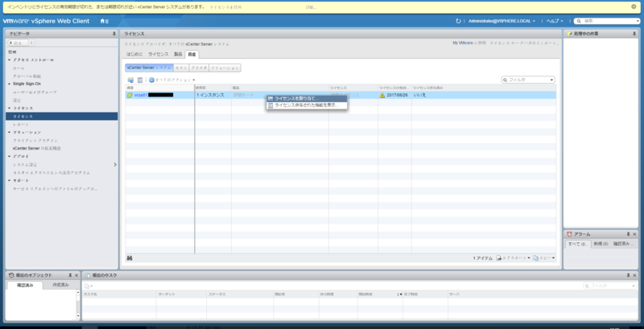Click the view licensed features toolbar icon
644x329 pixels.
pos(139,80)
